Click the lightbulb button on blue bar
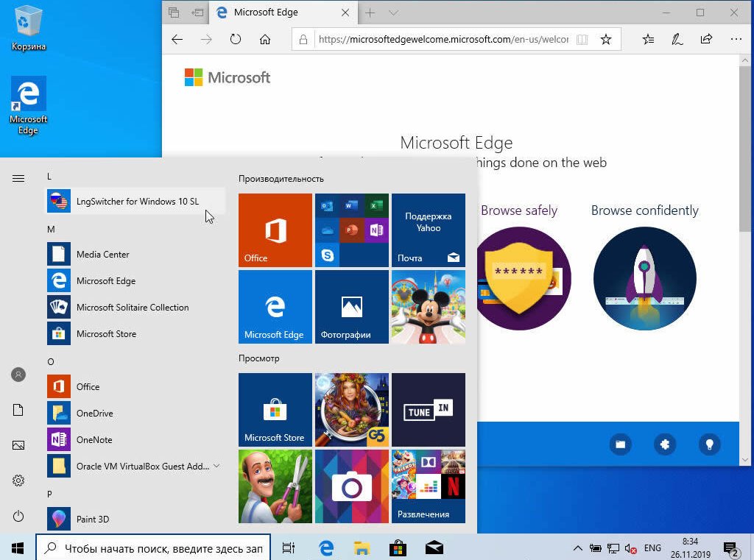This screenshot has height=560, width=754. click(x=709, y=444)
